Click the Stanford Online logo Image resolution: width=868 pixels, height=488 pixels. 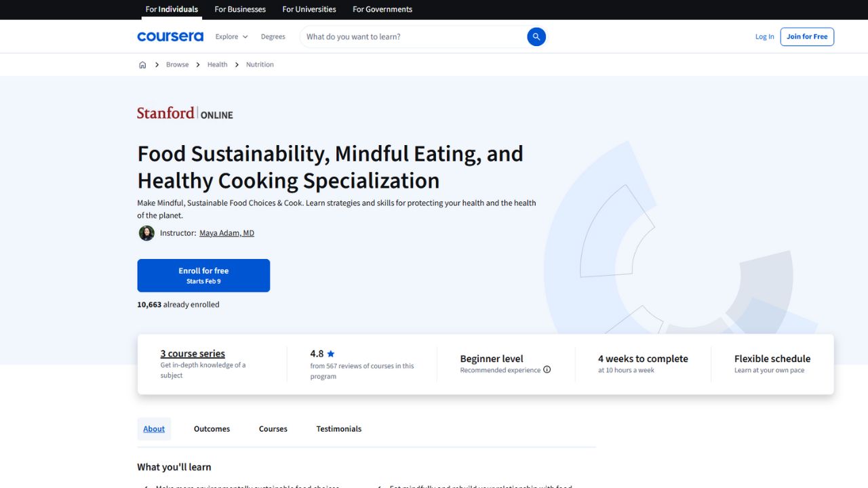pos(184,113)
